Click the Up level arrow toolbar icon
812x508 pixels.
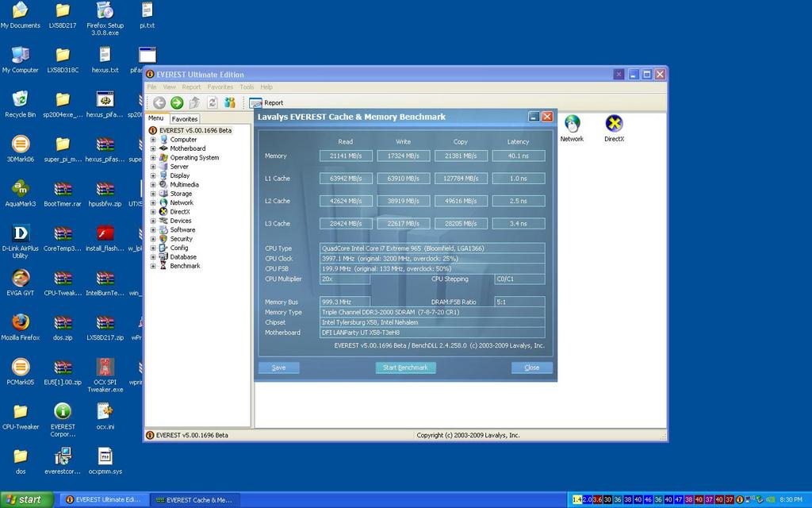[195, 102]
